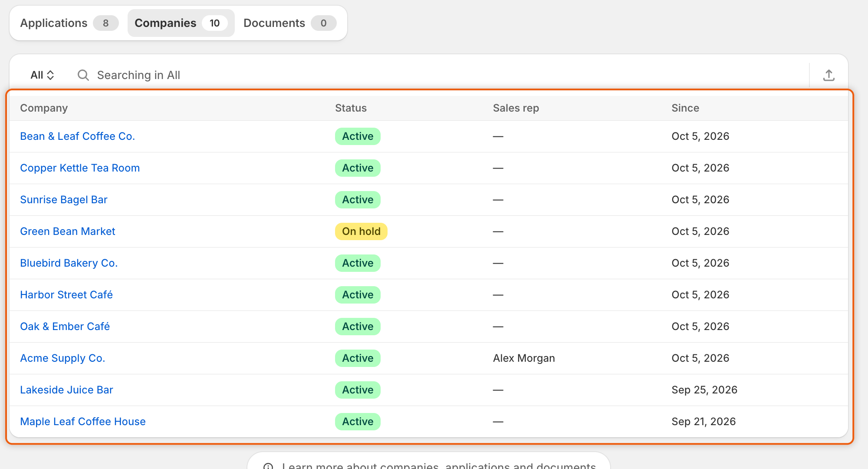Switch to the Applications tab
This screenshot has height=469, width=868.
(x=69, y=23)
